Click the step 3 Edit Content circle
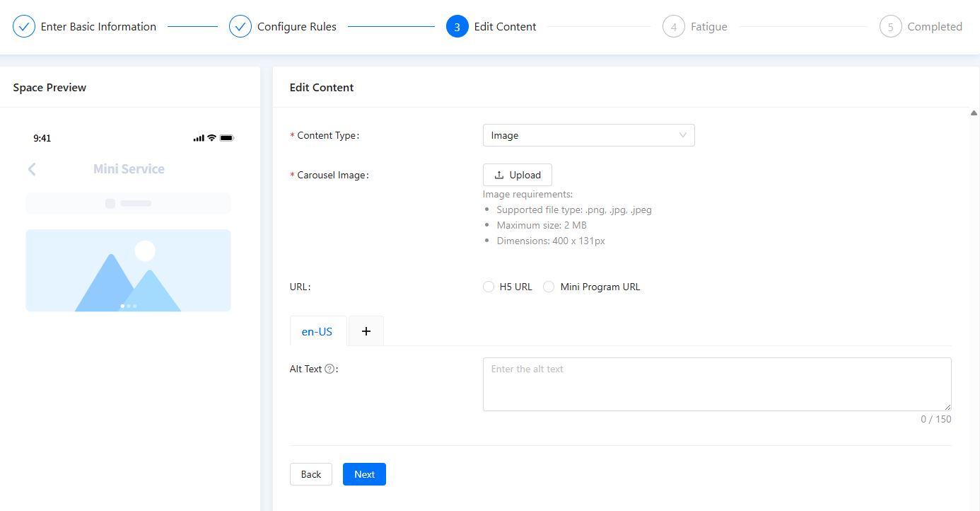980x511 pixels. [x=457, y=27]
